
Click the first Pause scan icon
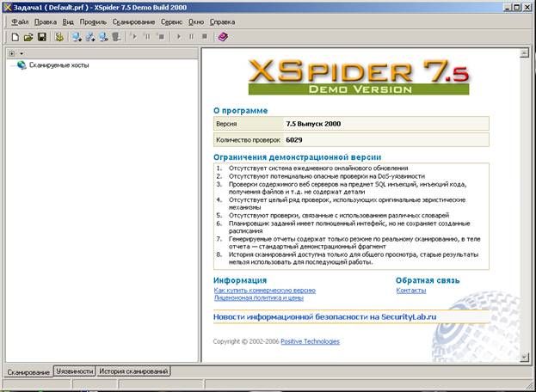[x=147, y=36]
